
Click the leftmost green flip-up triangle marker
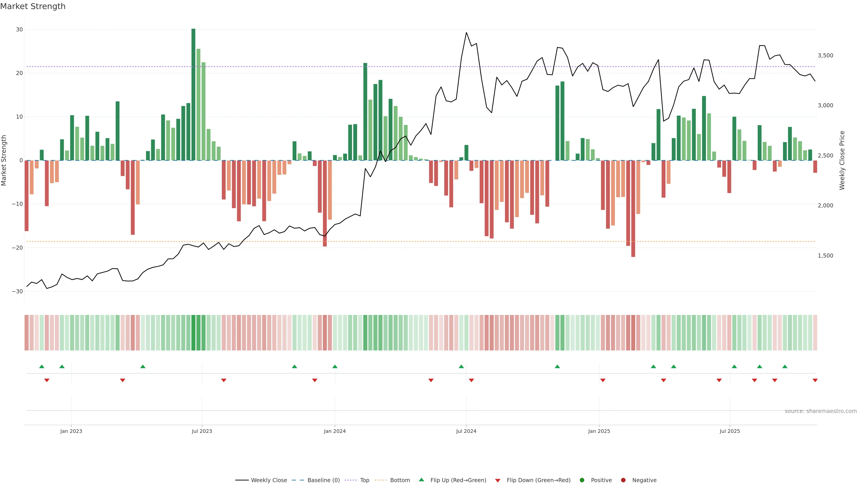(x=42, y=366)
